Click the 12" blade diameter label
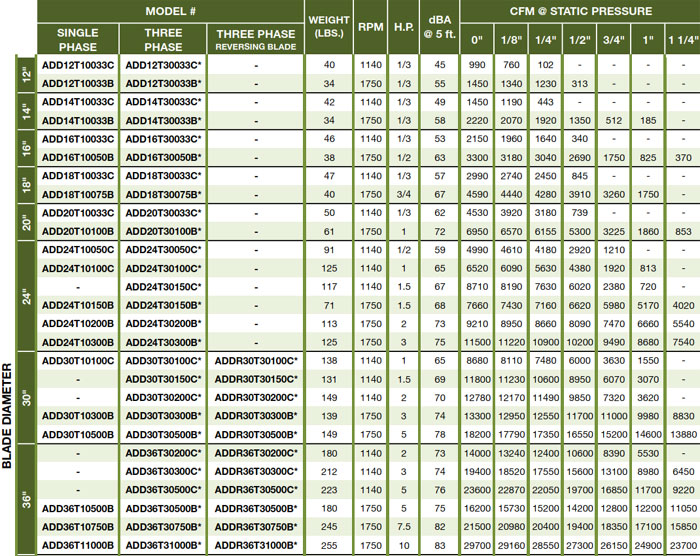The image size is (700, 556). pyautogui.click(x=27, y=74)
